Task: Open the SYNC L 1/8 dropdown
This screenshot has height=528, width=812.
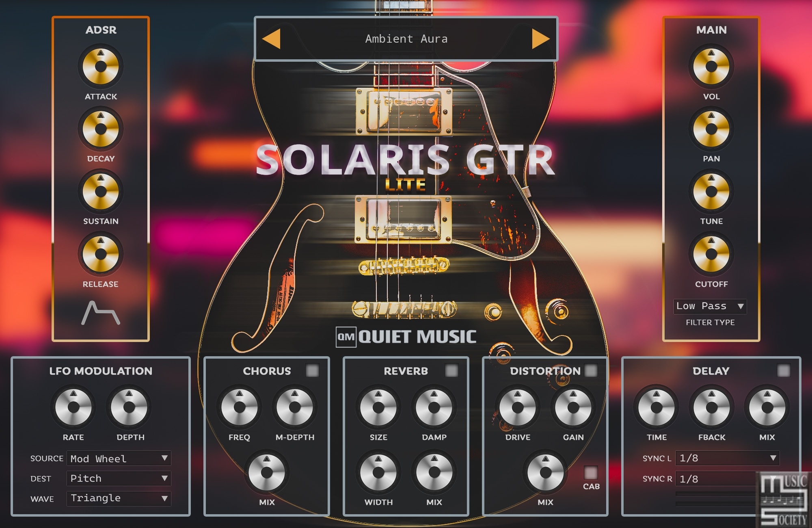Action: 727,458
